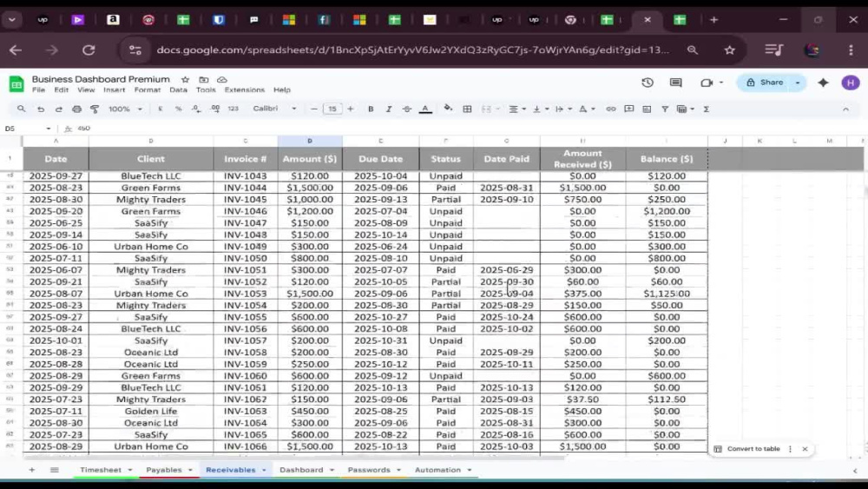
Task: Switch to the Automation sheet tab
Action: point(437,470)
